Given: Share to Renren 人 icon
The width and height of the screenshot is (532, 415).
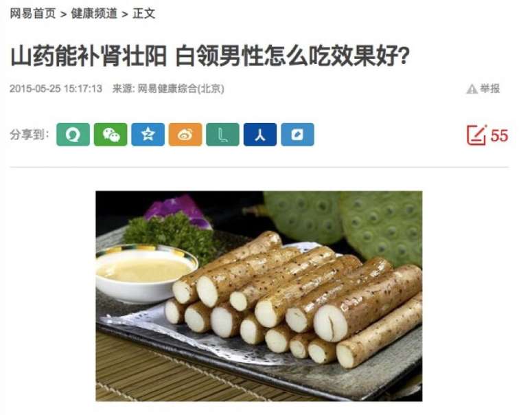Looking at the screenshot, I should coord(260,135).
